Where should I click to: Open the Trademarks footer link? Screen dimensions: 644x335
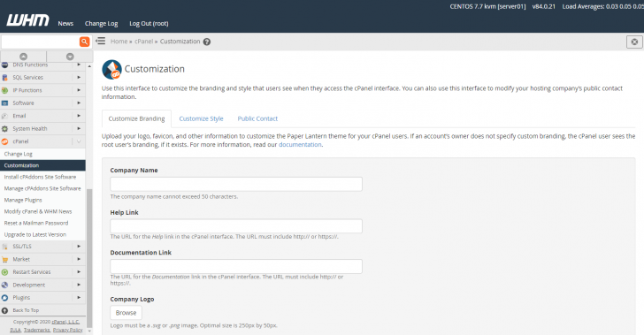36,330
